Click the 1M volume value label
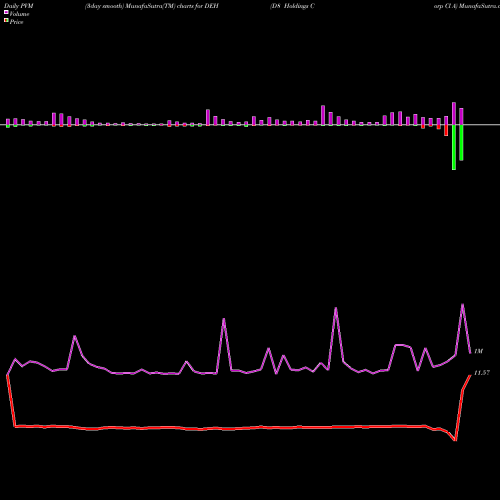This screenshot has width=500, height=500. [478, 351]
